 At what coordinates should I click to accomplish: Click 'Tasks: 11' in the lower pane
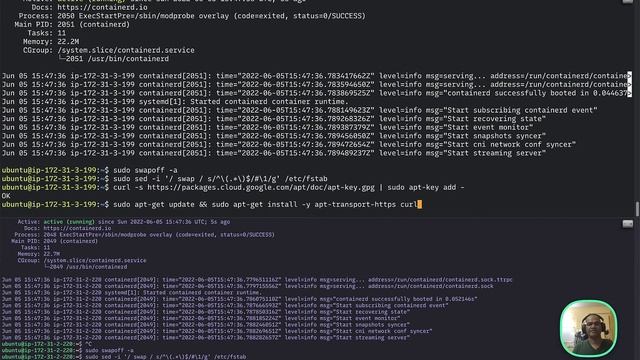pyautogui.click(x=35, y=248)
